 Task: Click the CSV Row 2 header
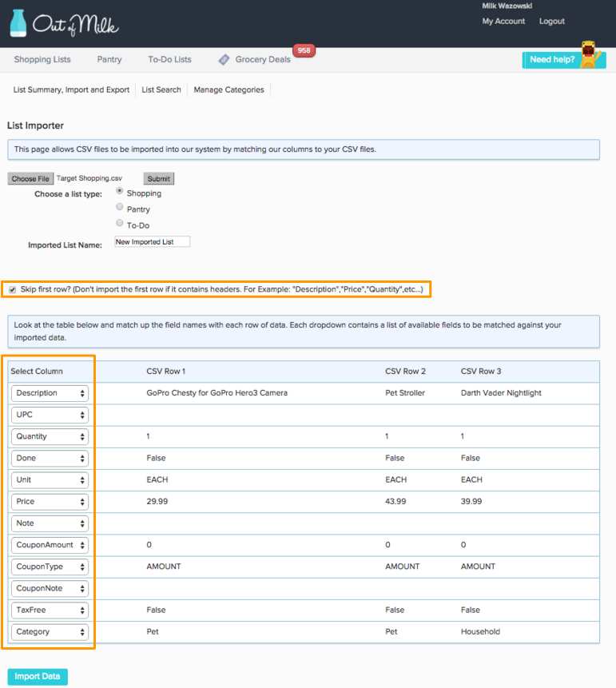(405, 372)
